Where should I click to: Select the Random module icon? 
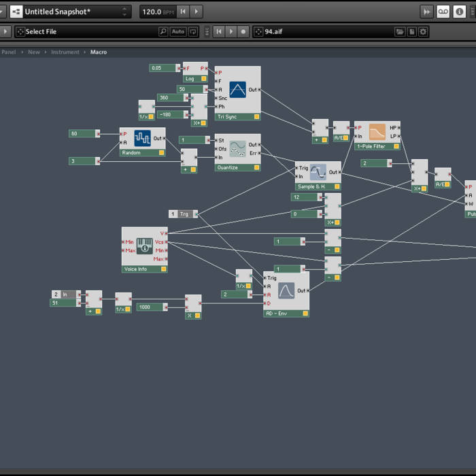142,139
